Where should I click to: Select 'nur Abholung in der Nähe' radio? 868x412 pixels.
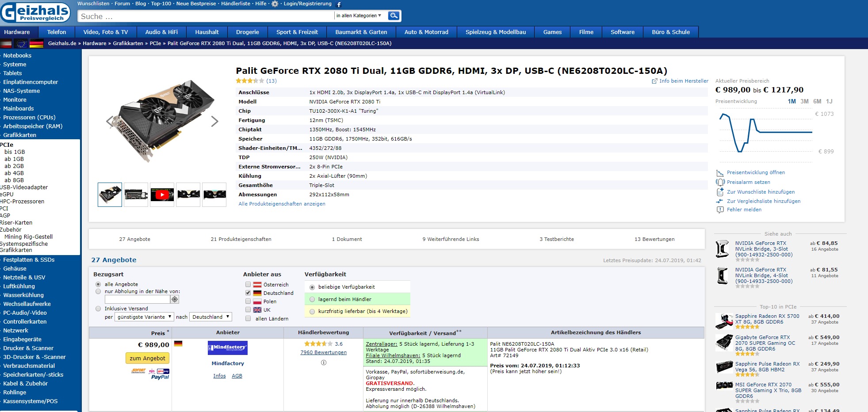click(x=98, y=291)
